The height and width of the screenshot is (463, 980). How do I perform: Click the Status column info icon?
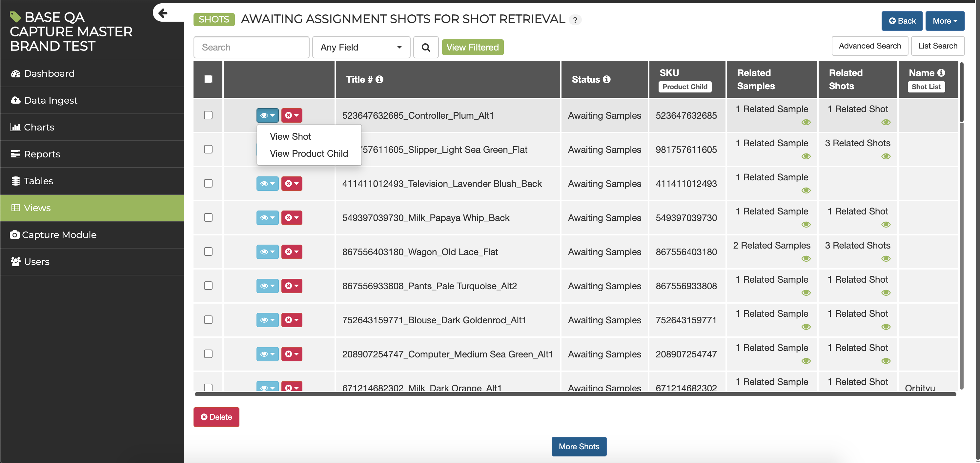point(607,79)
